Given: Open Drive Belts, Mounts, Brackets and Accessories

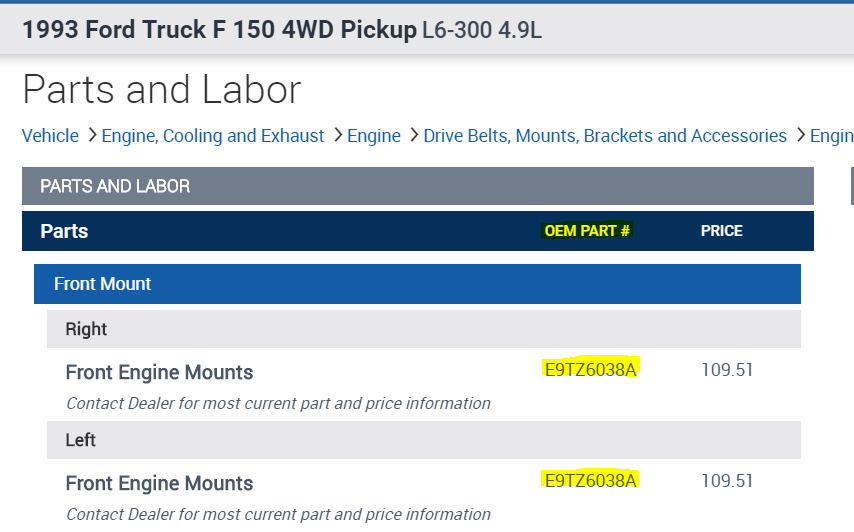Looking at the screenshot, I should [605, 135].
